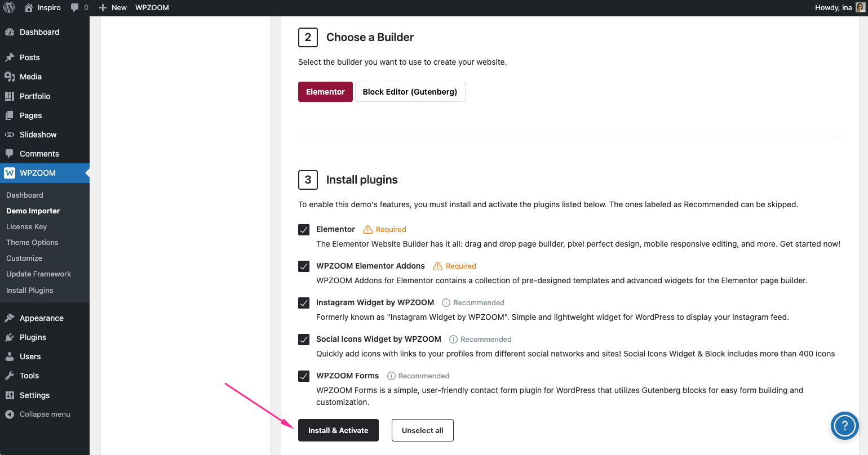This screenshot has height=455, width=868.
Task: Open the blue help question mark button
Action: pos(844,425)
